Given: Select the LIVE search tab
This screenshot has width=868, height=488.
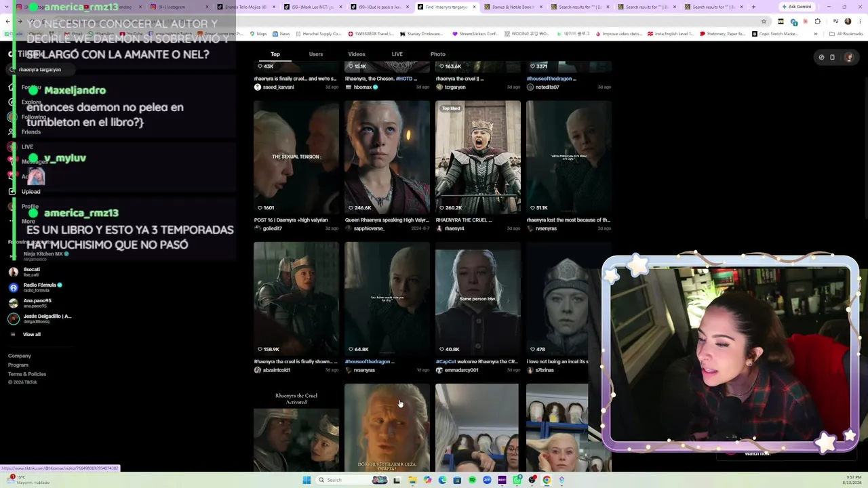Looking at the screenshot, I should tap(397, 54).
